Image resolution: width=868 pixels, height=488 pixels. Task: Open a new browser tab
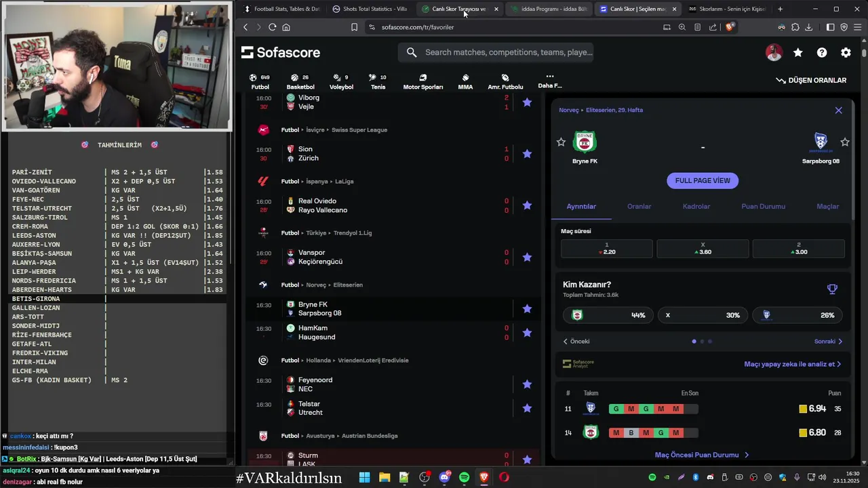tap(780, 9)
